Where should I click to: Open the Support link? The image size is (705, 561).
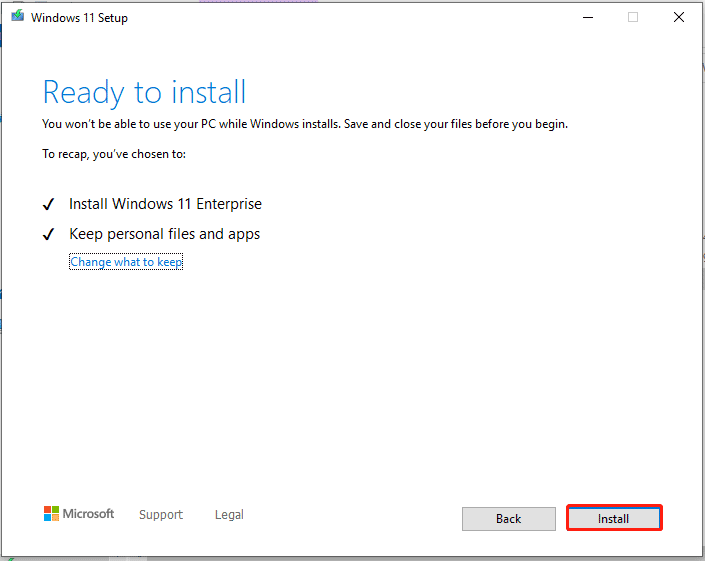(161, 514)
